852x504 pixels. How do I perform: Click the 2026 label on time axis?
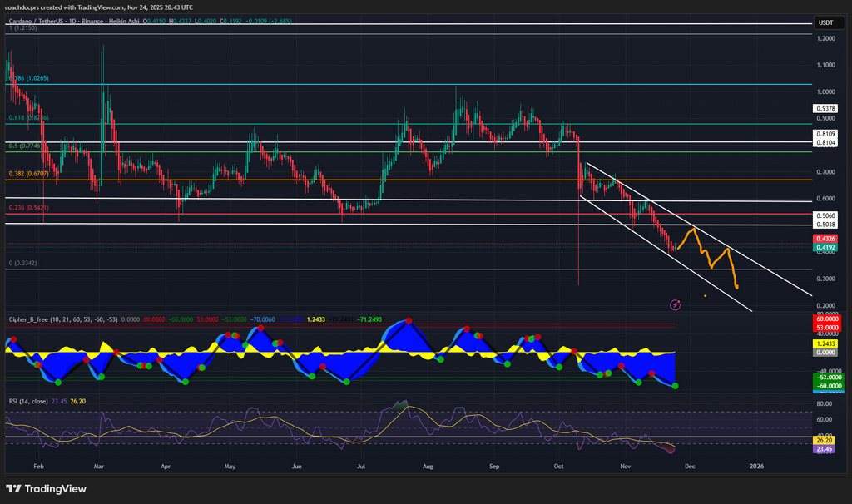pyautogui.click(x=756, y=468)
